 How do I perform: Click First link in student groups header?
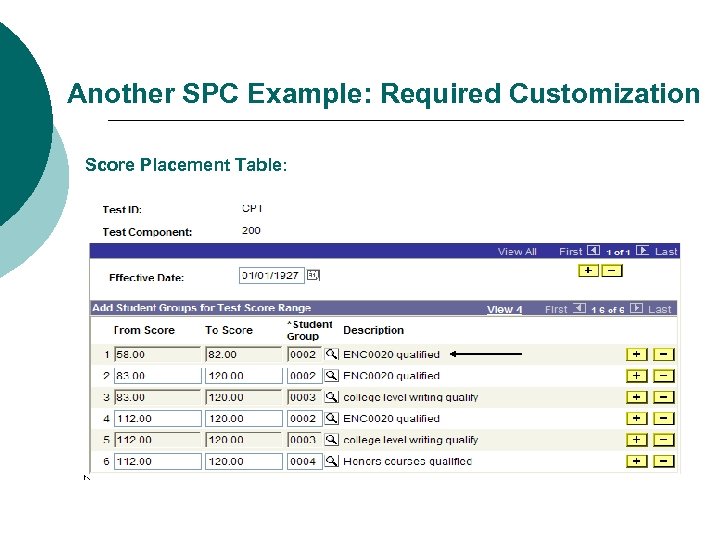pos(556,309)
